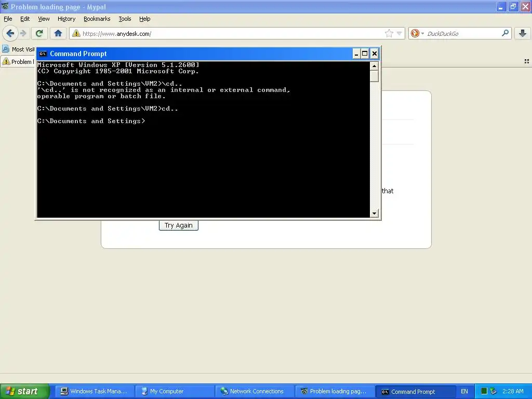
Task: Open the Help menu
Action: pyautogui.click(x=144, y=19)
